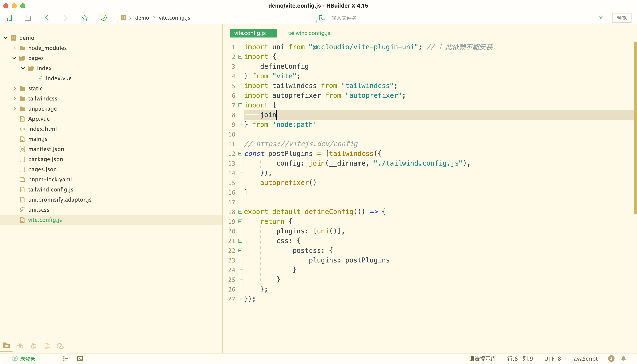Screen dimensions: 637x364
Task: Collapse the pages folder
Action: [x=14, y=58]
